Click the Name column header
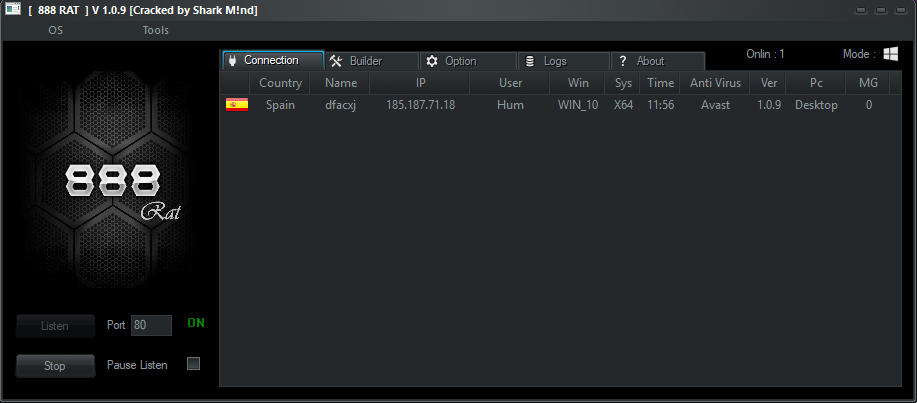 click(x=341, y=83)
